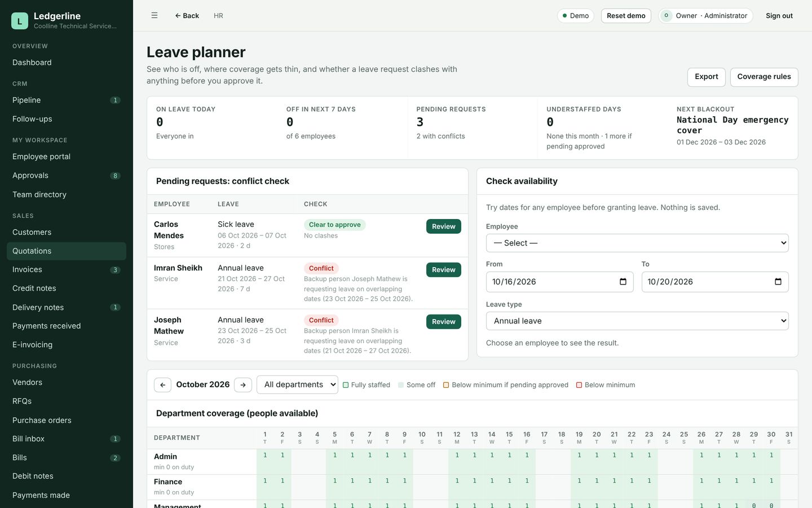Click the Below minimum legend box

coord(579,385)
